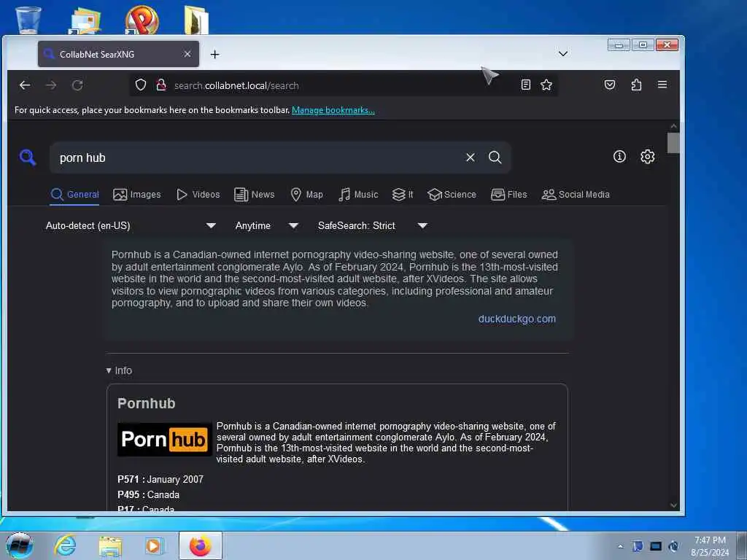Open the duckduckgo.com source link

[517, 319]
